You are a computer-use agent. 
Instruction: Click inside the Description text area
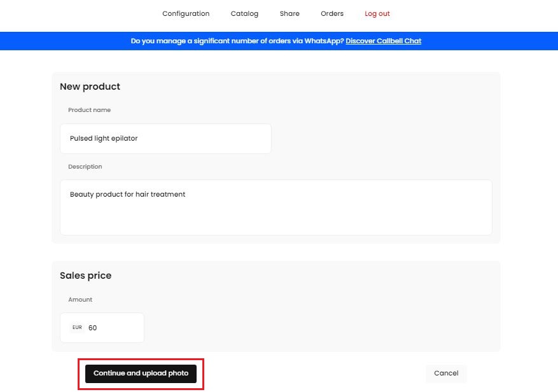tap(276, 216)
